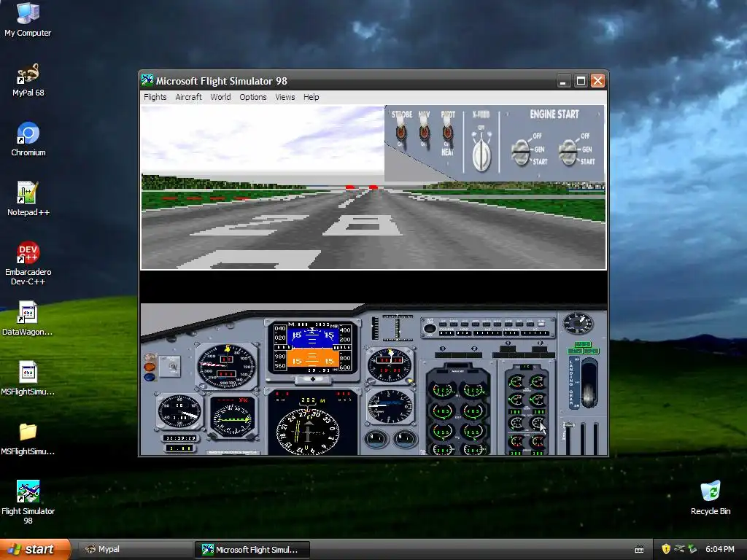
Task: Click the vertical speed indicator gauge
Action: pos(390,406)
